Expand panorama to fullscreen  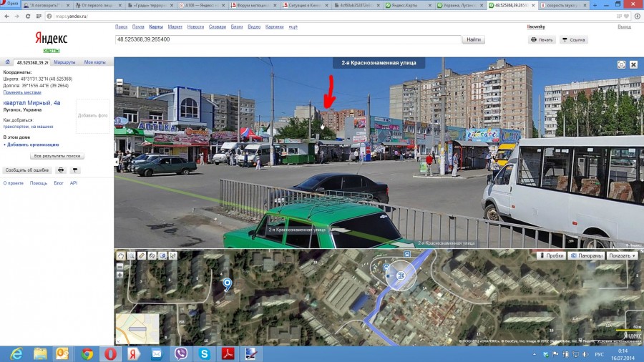coord(622,64)
